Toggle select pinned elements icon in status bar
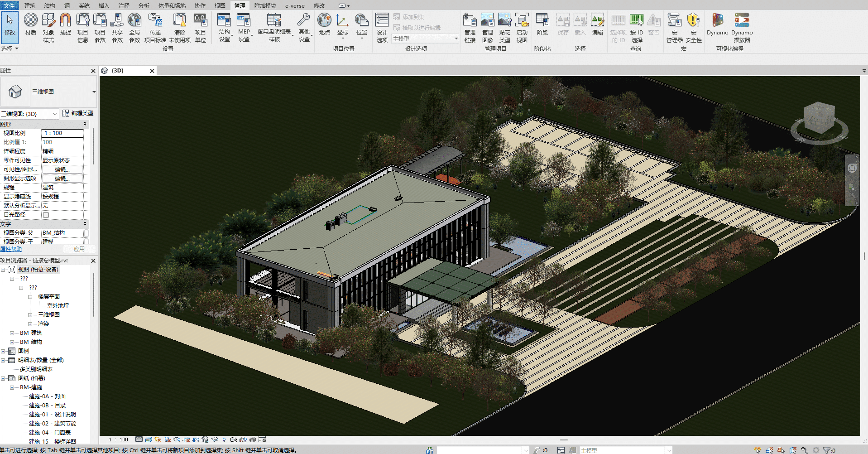The image size is (868, 454). [x=781, y=450]
